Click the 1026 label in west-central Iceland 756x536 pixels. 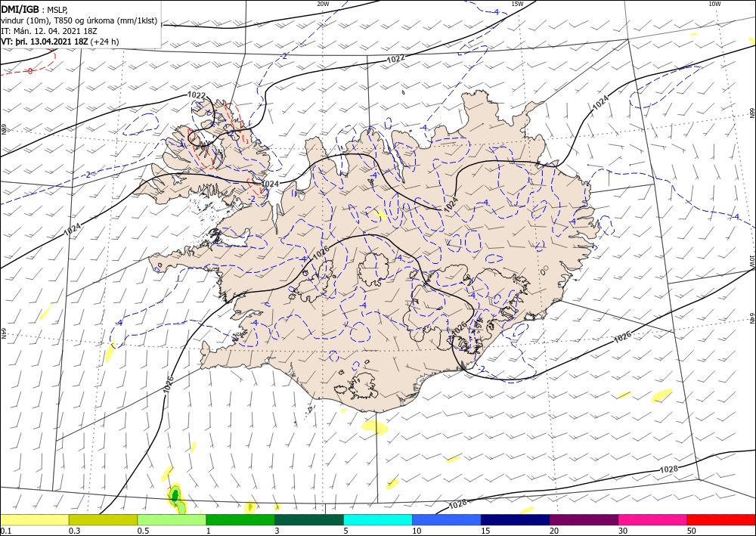(321, 254)
